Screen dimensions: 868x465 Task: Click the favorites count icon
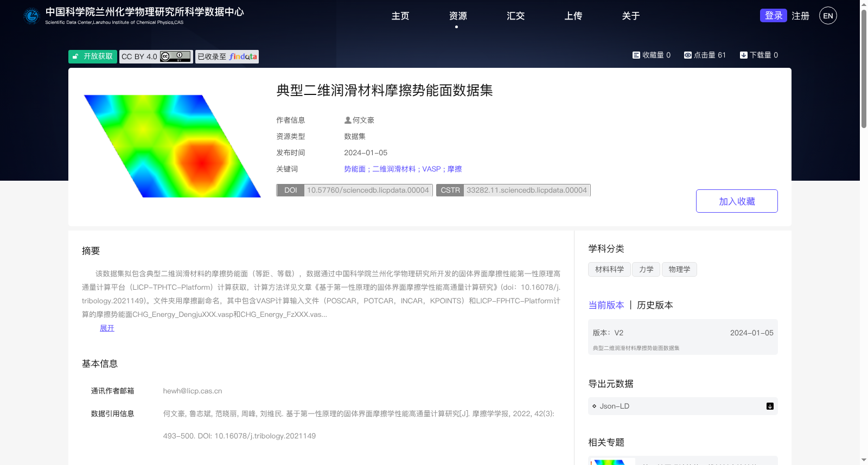pos(636,55)
